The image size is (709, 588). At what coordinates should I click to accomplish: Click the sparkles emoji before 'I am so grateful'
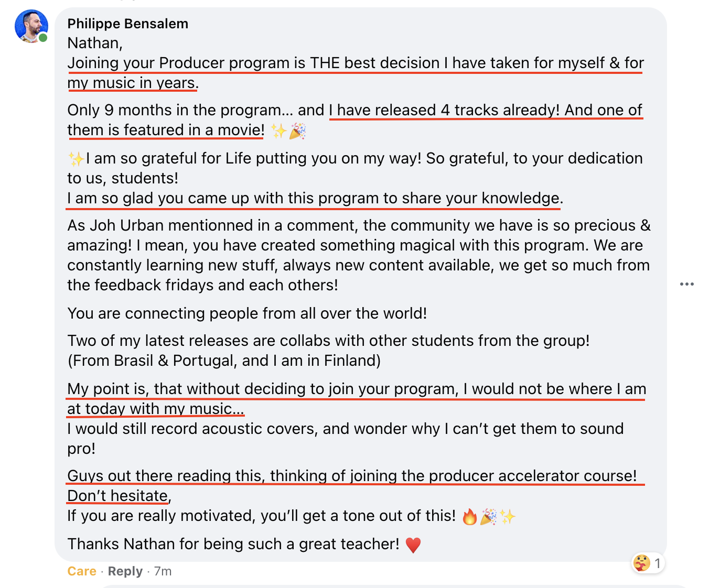(x=76, y=158)
